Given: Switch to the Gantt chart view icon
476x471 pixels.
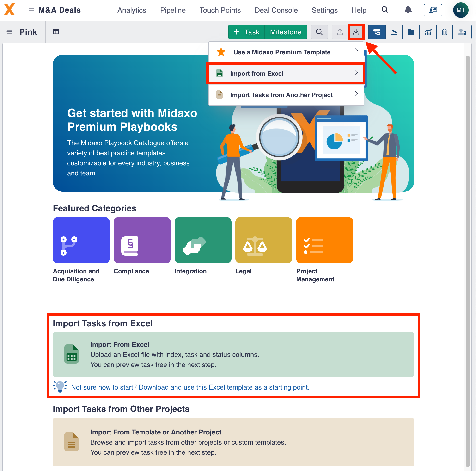Looking at the screenshot, I should pos(394,32).
